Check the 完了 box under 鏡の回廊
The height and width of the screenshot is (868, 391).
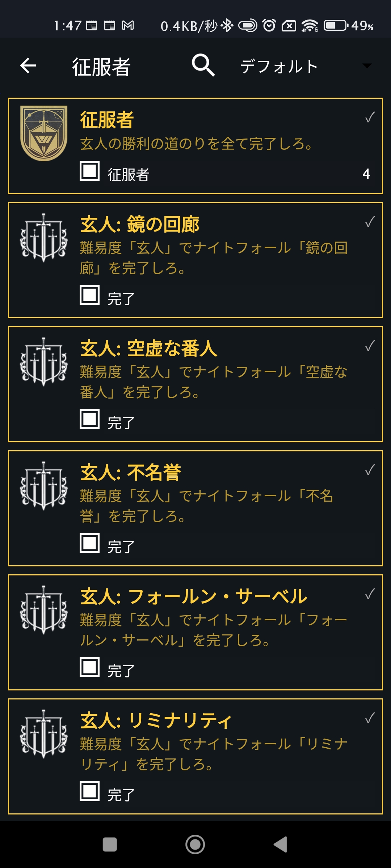point(89,295)
